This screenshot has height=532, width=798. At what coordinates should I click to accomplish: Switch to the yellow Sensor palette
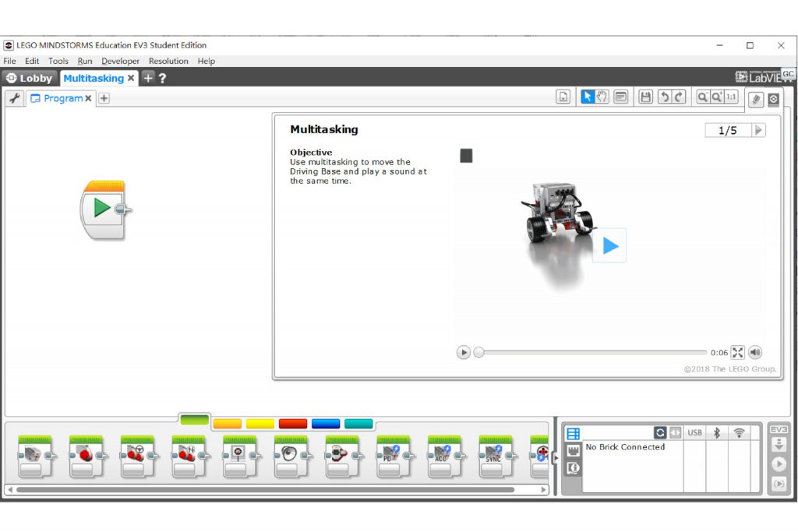click(260, 423)
